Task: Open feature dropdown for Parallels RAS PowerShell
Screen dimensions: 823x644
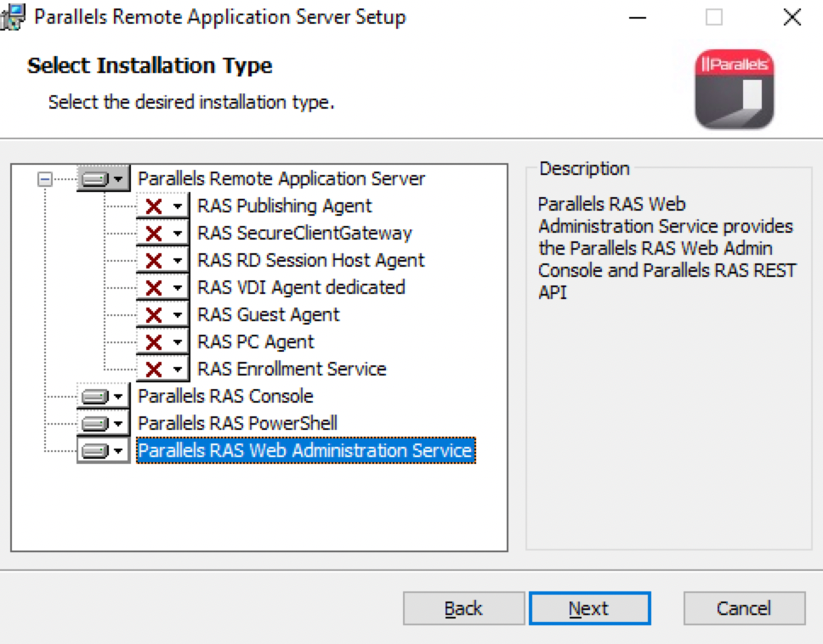Action: tap(104, 424)
